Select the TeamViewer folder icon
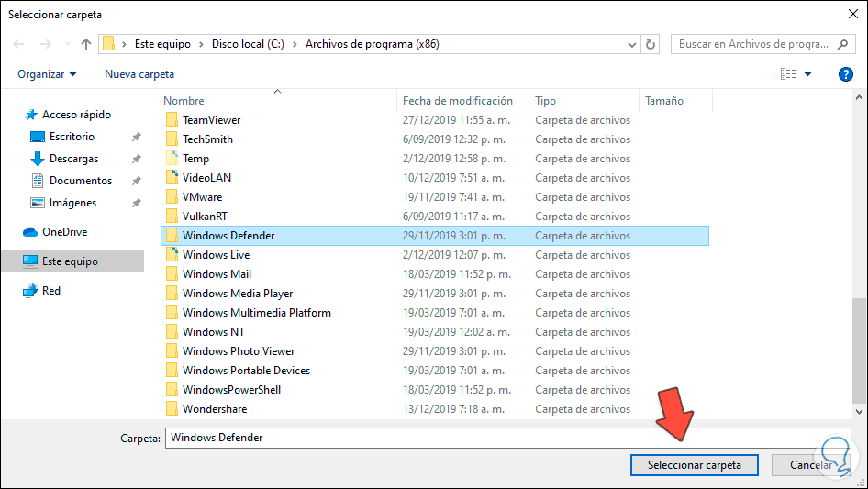The height and width of the screenshot is (489, 868). (x=172, y=119)
